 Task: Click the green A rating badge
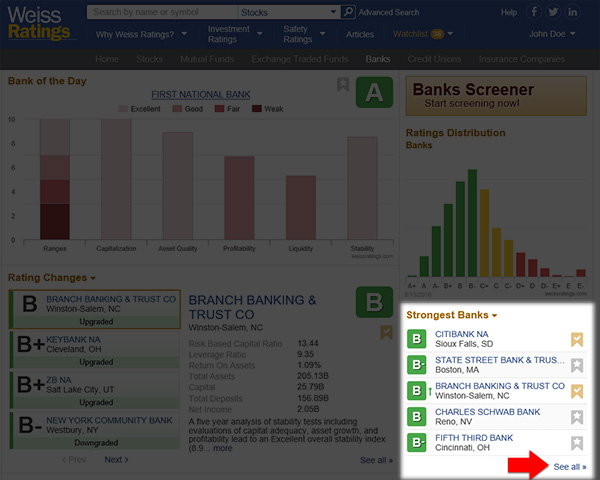pos(374,95)
